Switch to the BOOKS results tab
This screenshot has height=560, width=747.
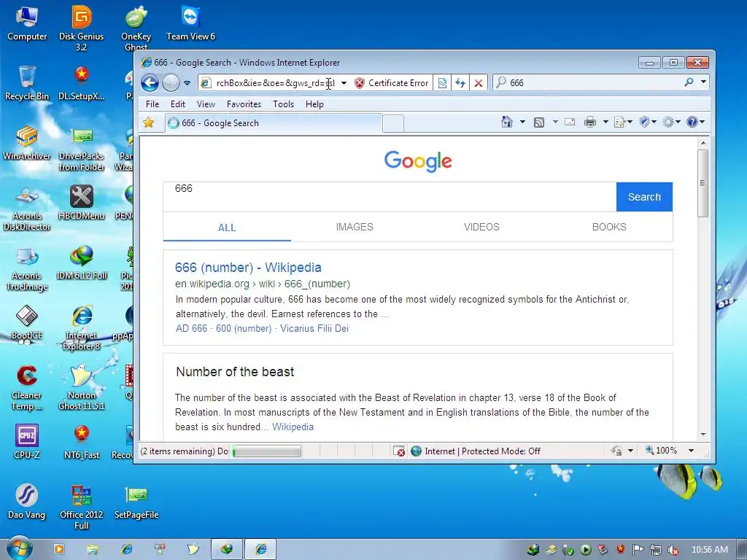(x=609, y=227)
